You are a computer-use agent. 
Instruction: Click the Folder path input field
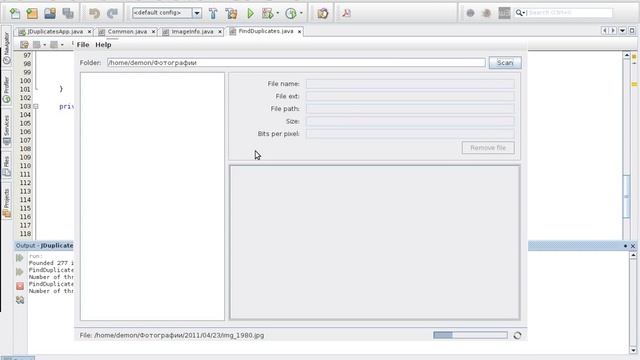point(296,63)
